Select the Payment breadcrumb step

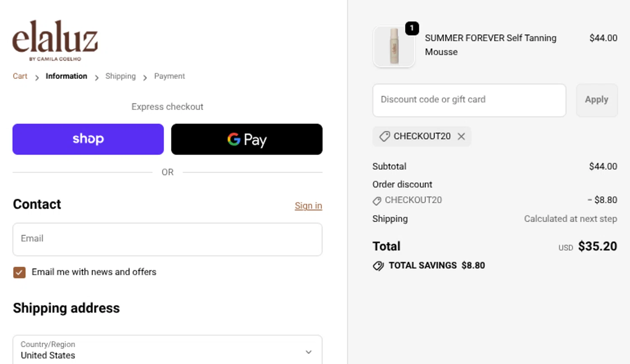coord(169,76)
